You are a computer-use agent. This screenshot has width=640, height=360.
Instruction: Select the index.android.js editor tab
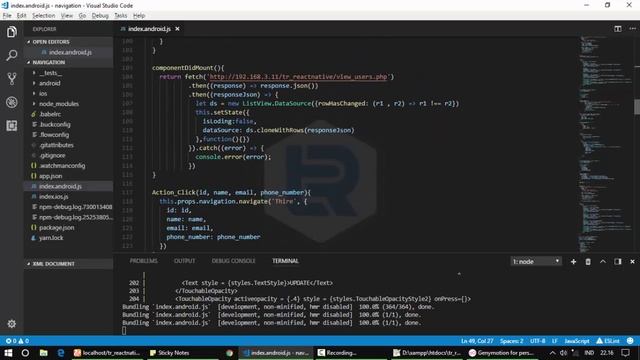click(149, 29)
